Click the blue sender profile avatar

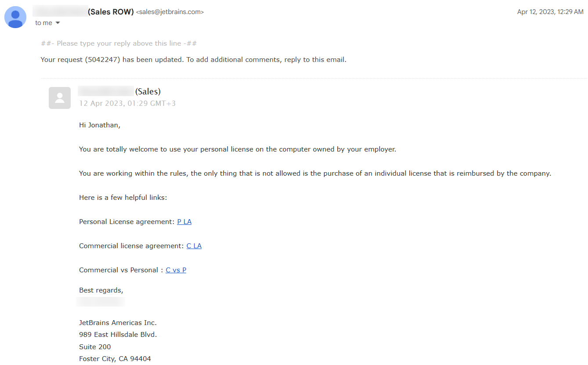pos(15,17)
